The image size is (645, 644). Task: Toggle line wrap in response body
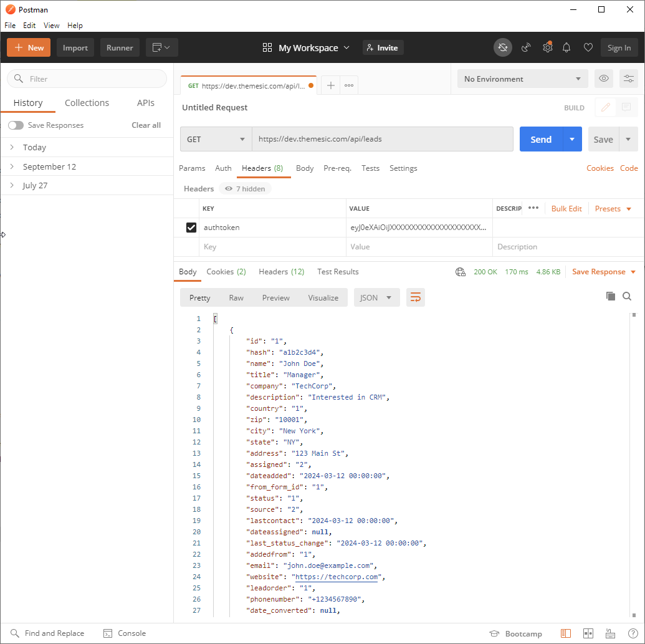pos(416,297)
